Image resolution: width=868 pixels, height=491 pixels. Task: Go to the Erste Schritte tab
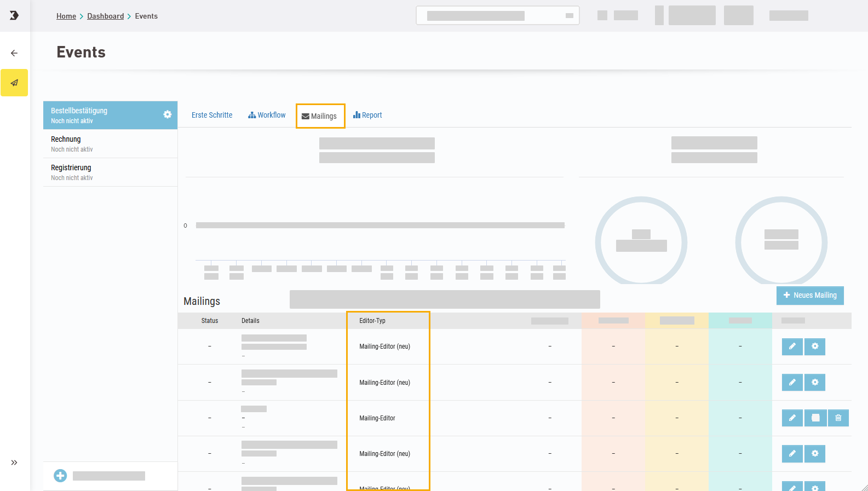212,115
